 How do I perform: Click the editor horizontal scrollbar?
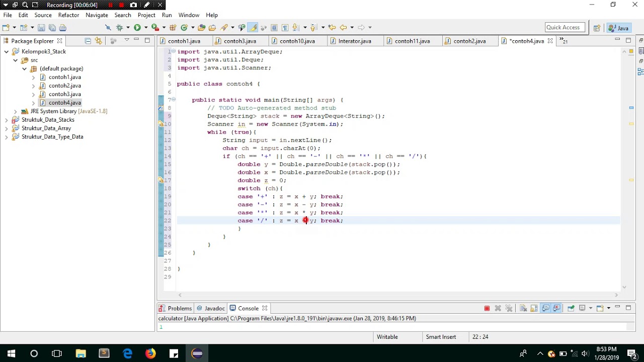click(x=397, y=295)
